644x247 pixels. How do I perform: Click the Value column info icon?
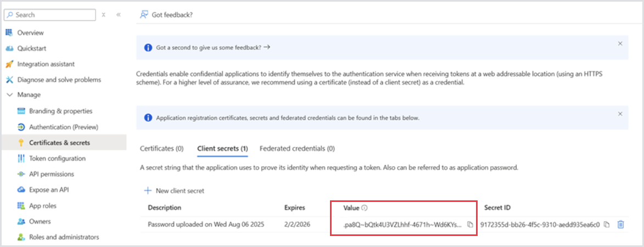365,208
